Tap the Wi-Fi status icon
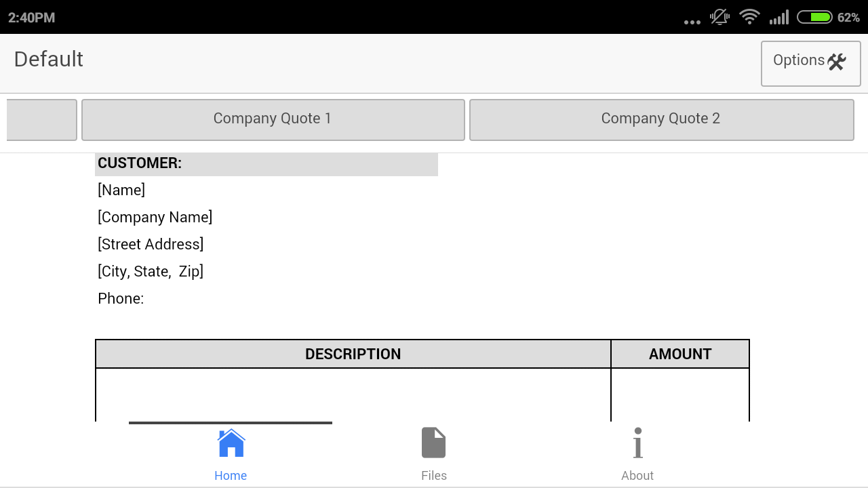This screenshot has height=488, width=868. (x=749, y=17)
